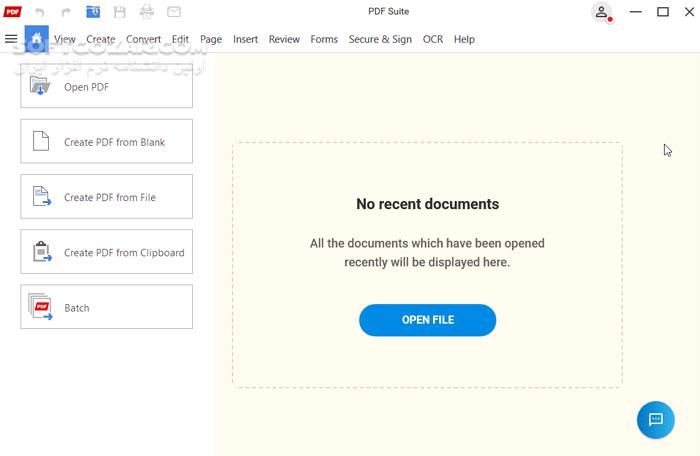Click the save diskette icon
The image size is (700, 456).
point(120,12)
